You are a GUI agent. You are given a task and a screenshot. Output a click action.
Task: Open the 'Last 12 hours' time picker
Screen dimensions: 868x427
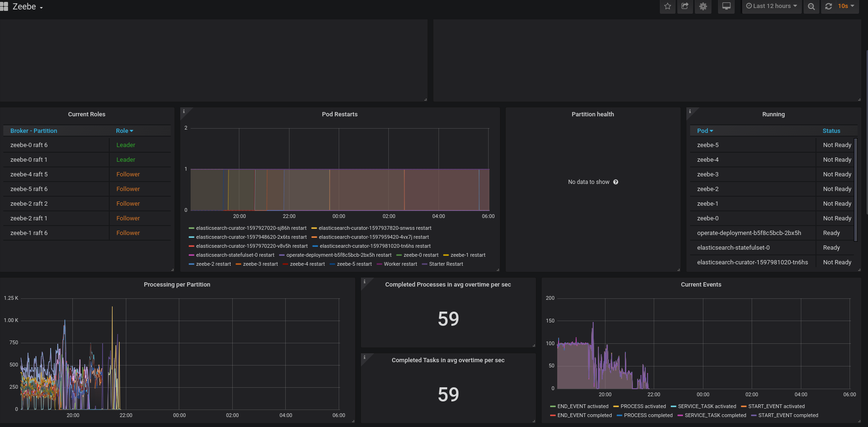click(772, 6)
